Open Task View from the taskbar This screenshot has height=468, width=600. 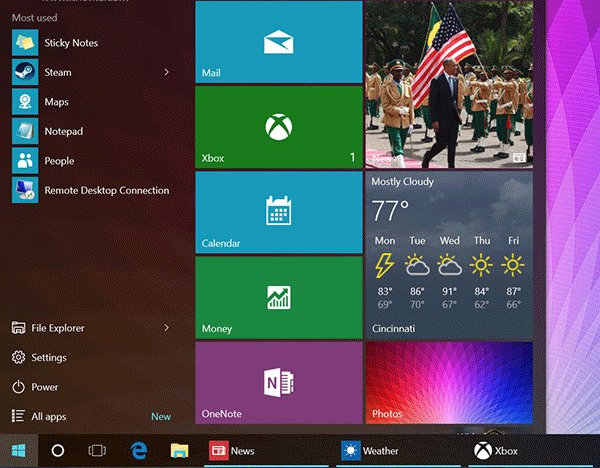(x=97, y=451)
